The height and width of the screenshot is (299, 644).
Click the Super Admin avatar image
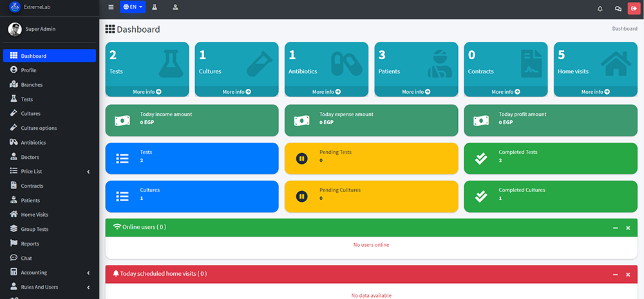tap(15, 29)
